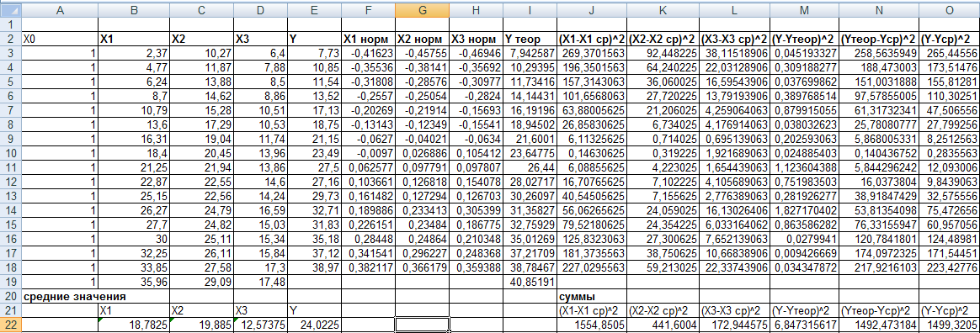Click cell with value 35,96

[134, 282]
